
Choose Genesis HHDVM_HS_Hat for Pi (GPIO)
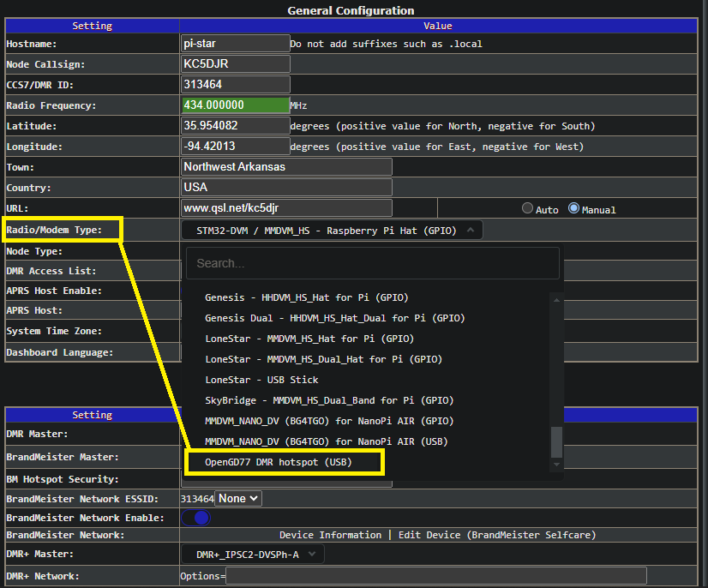307,297
